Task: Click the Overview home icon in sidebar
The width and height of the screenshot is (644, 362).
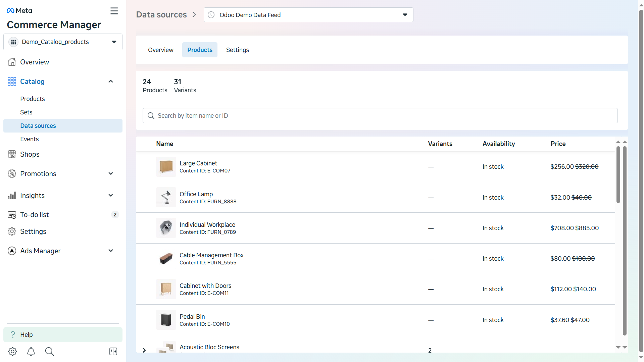Action: [12, 62]
